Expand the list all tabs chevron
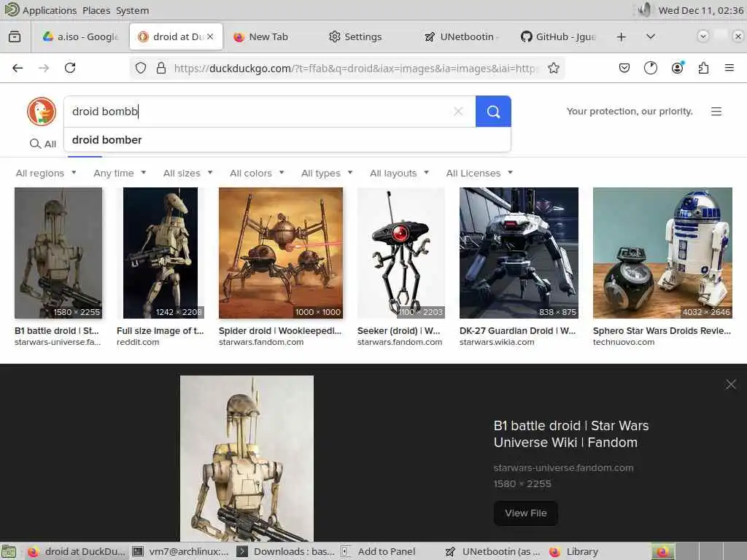Screen dimensions: 747x560 (650, 36)
